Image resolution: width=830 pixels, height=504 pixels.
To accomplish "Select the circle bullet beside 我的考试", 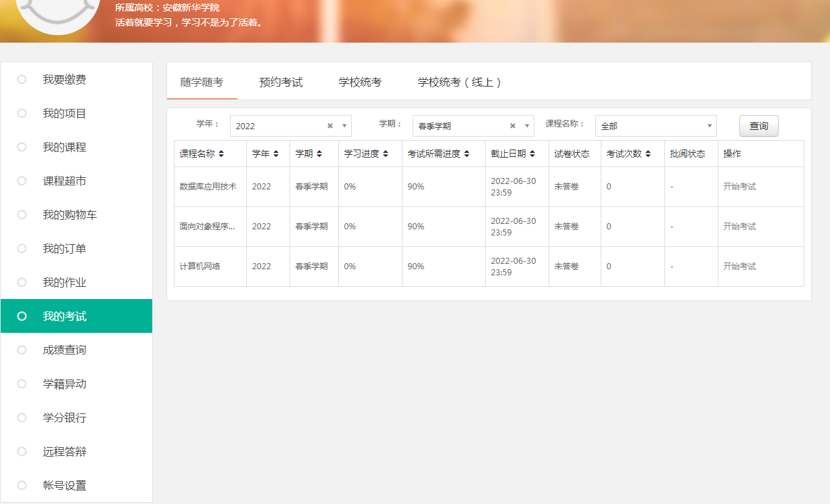I will [x=22, y=316].
